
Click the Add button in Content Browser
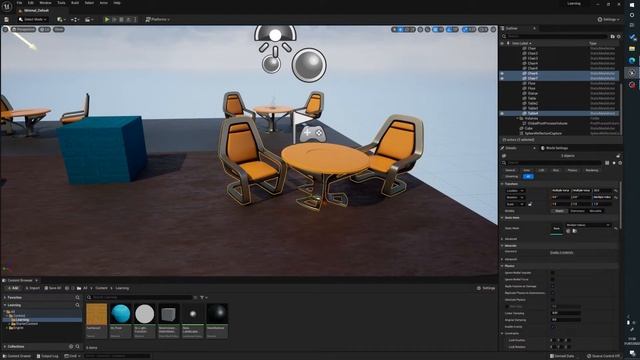coord(13,288)
